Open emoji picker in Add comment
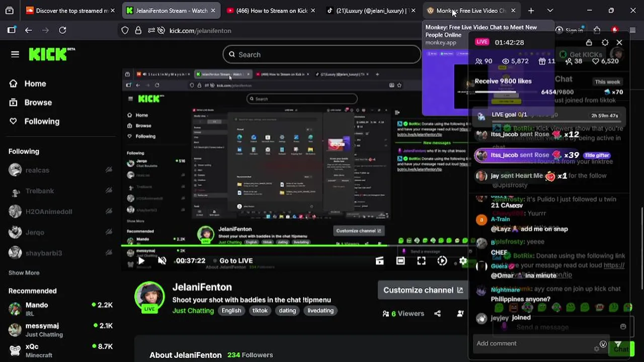This screenshot has height=362, width=644. click(x=603, y=344)
